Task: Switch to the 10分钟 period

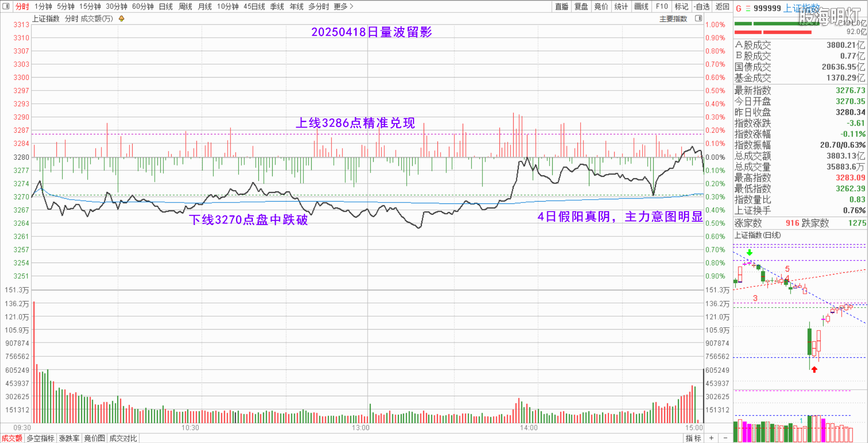Action: [228, 6]
